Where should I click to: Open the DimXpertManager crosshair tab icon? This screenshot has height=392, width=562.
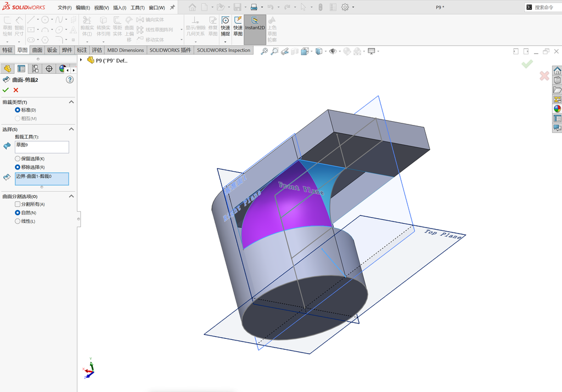coord(49,69)
